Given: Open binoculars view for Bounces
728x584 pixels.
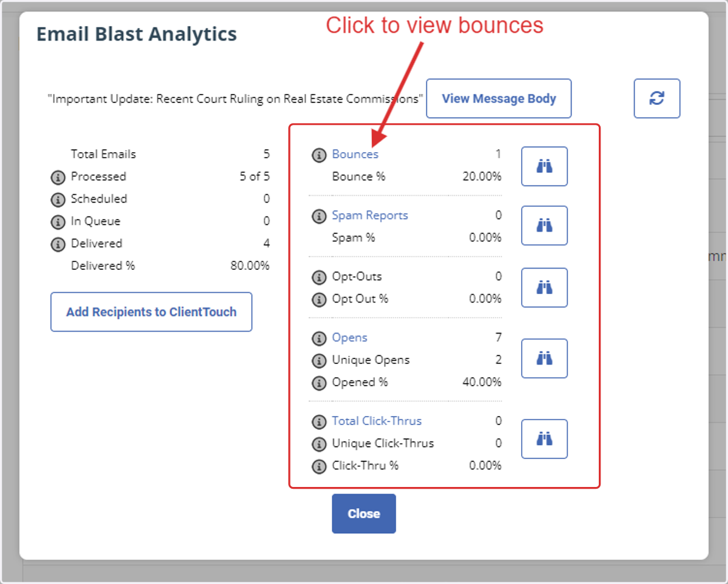Looking at the screenshot, I should pyautogui.click(x=544, y=166).
